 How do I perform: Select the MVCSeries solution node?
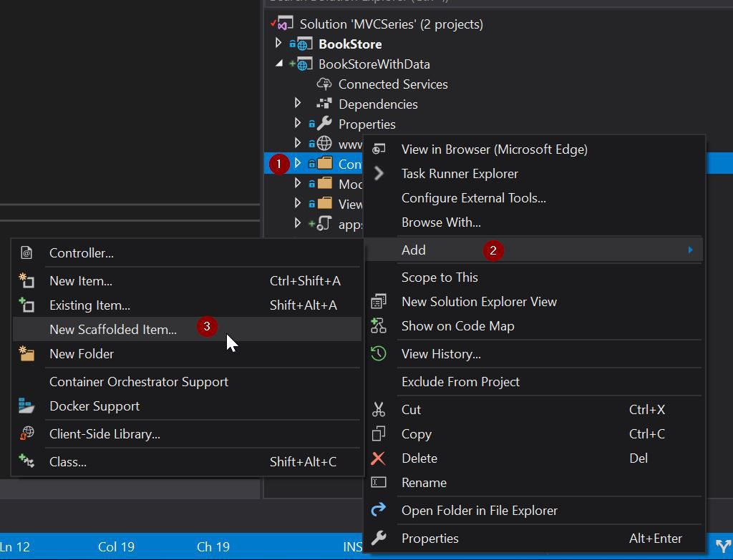pos(391,24)
